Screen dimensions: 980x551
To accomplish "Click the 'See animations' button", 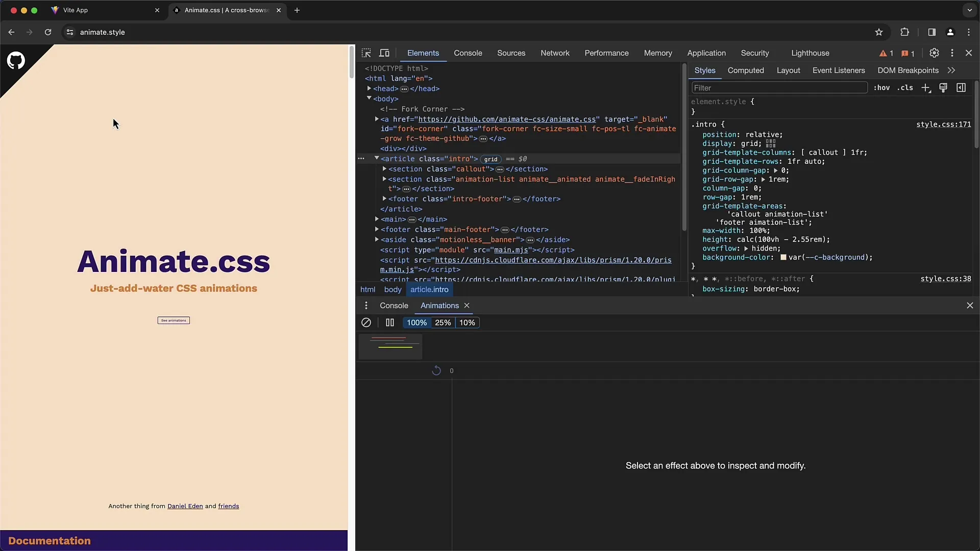I will tap(174, 320).
